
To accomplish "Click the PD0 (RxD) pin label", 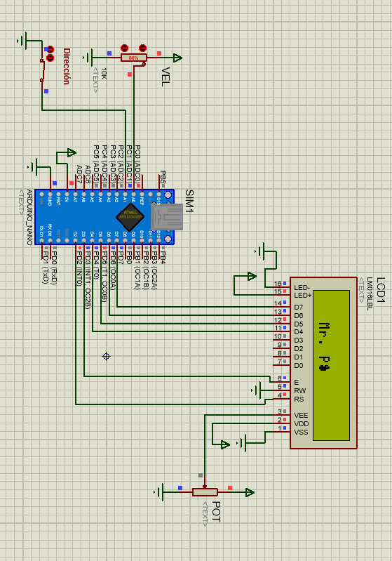I will (54, 268).
